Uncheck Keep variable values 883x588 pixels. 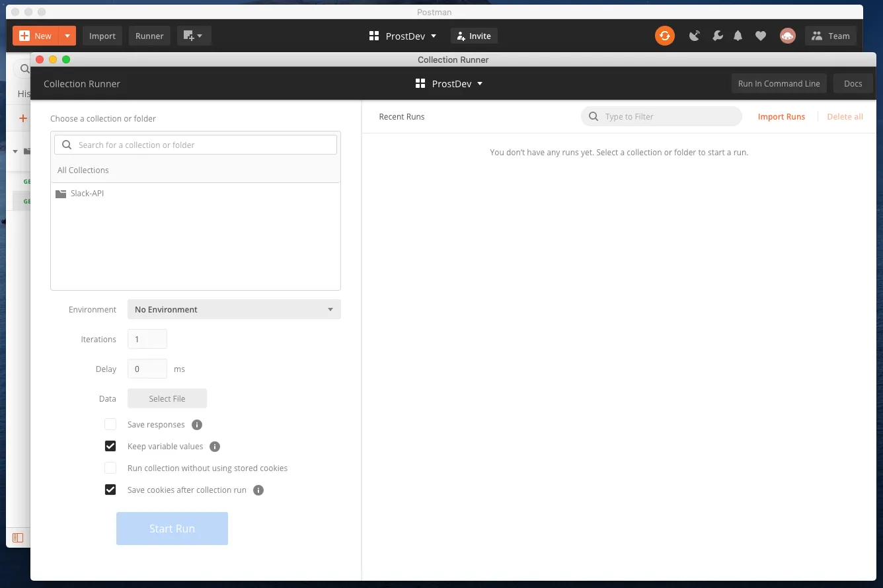click(x=110, y=446)
